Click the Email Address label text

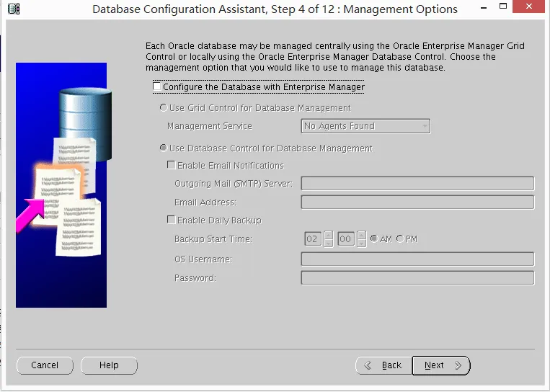[205, 202]
